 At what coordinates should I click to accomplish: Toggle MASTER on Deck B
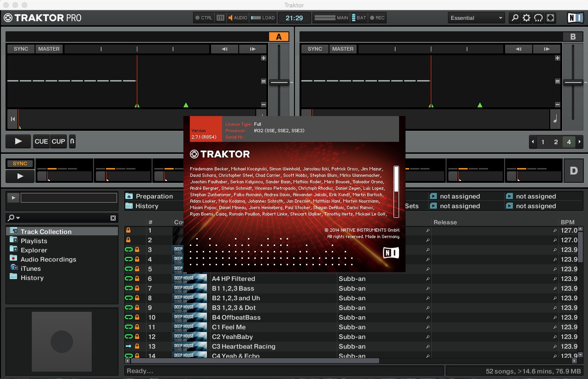click(343, 49)
